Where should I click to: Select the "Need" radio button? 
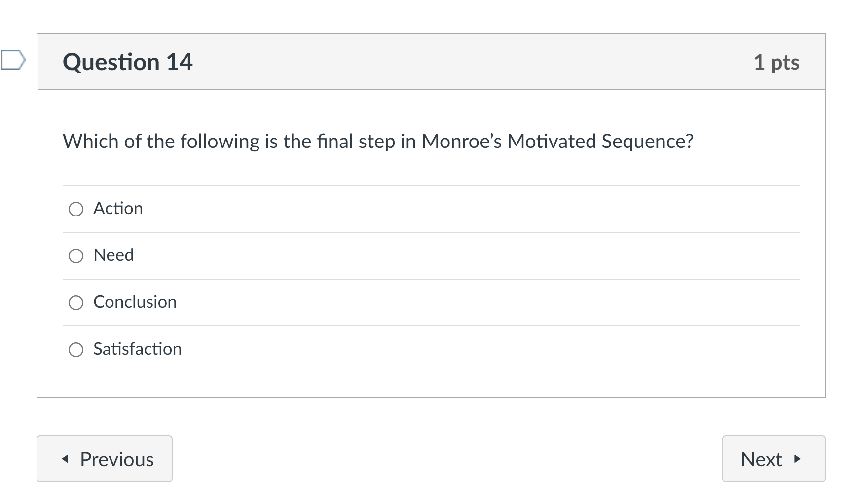tap(76, 256)
